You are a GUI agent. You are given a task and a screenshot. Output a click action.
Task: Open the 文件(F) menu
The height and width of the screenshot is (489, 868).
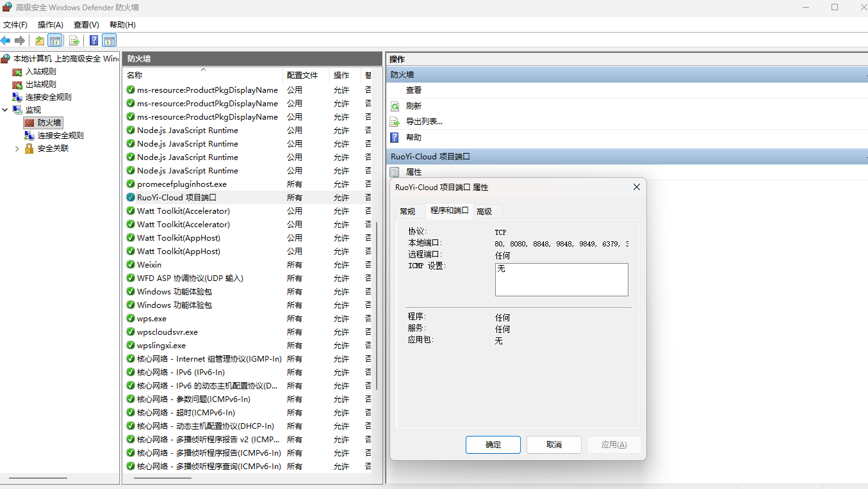(x=15, y=25)
